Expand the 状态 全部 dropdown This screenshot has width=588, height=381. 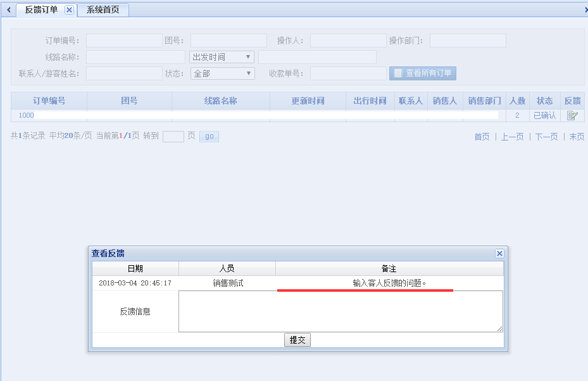coord(222,73)
